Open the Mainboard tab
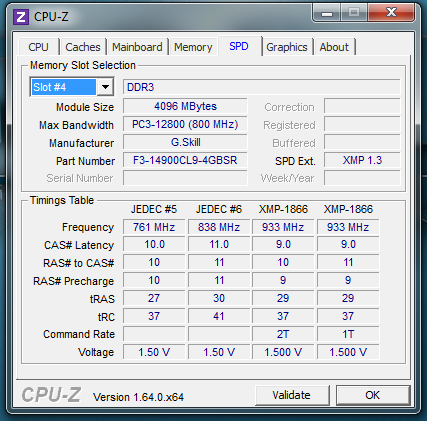 click(137, 47)
